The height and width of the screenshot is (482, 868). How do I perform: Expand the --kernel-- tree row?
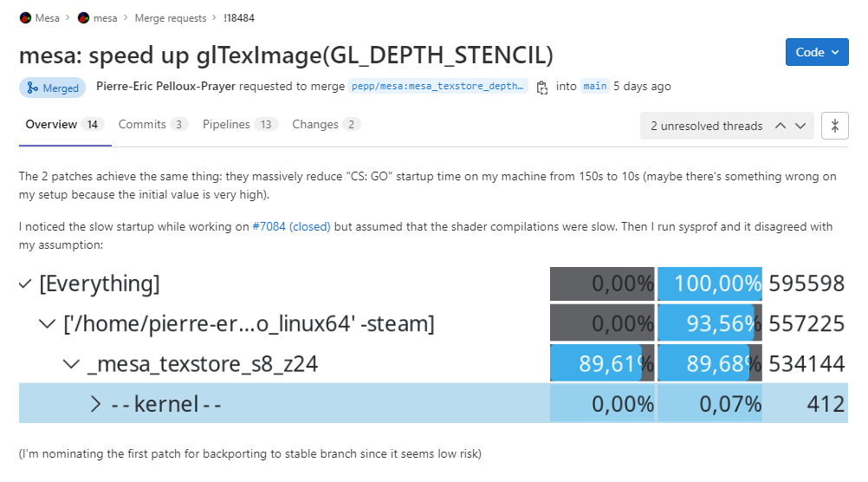96,404
